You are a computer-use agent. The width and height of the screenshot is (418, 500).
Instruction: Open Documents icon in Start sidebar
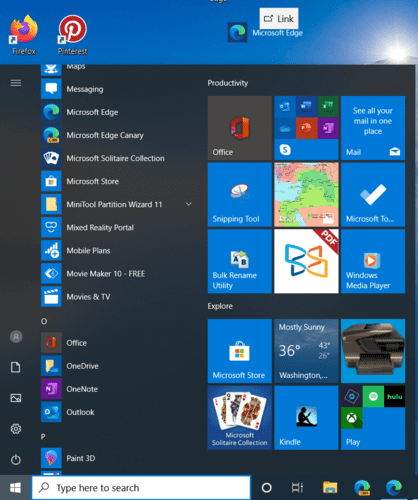16,367
